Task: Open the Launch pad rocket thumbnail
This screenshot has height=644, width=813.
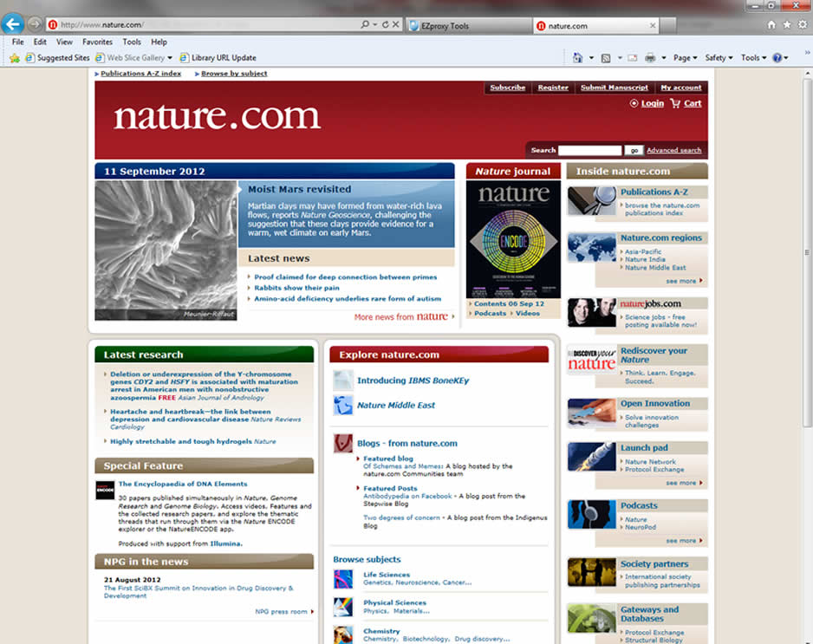Action: tap(592, 456)
